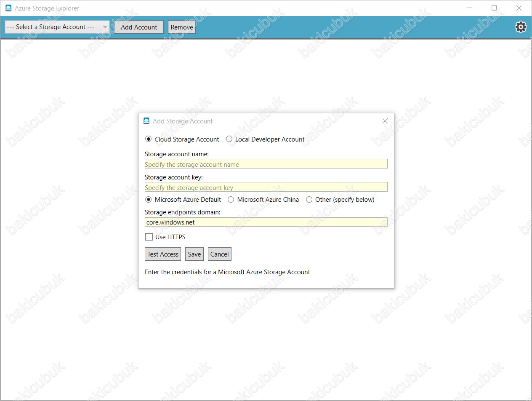Click the Add Account button
Image resolution: width=532 pixels, height=401 pixels.
point(139,27)
